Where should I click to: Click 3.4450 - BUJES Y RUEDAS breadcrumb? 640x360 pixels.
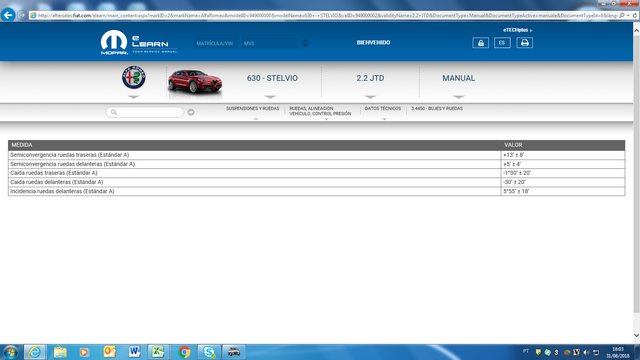(x=437, y=109)
